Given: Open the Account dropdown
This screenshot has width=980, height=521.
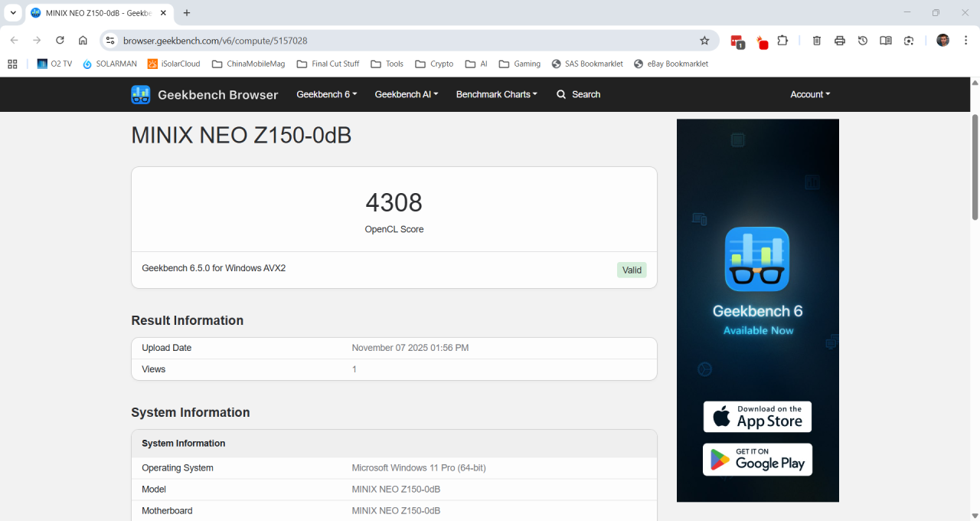Looking at the screenshot, I should tap(809, 94).
